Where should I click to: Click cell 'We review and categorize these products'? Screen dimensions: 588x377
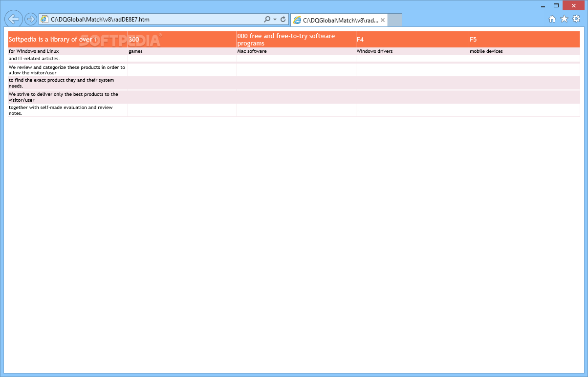click(68, 70)
